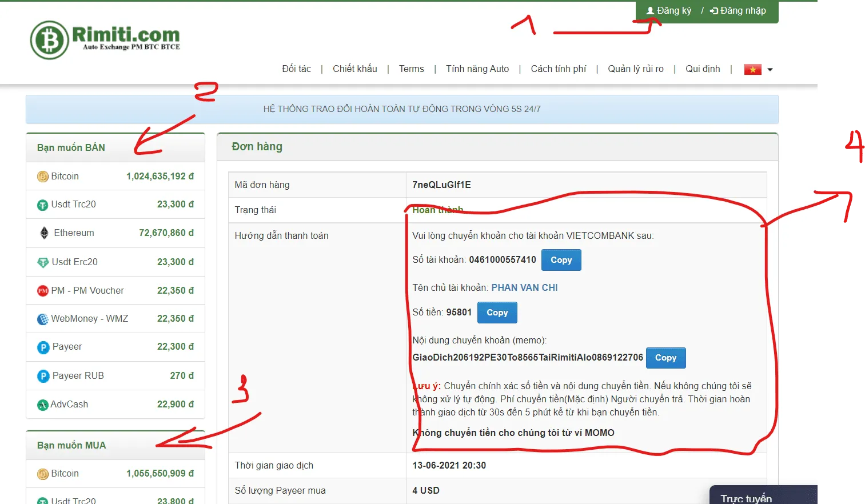Click the memo string GiaoDich206192PE30To8565

[528, 358]
